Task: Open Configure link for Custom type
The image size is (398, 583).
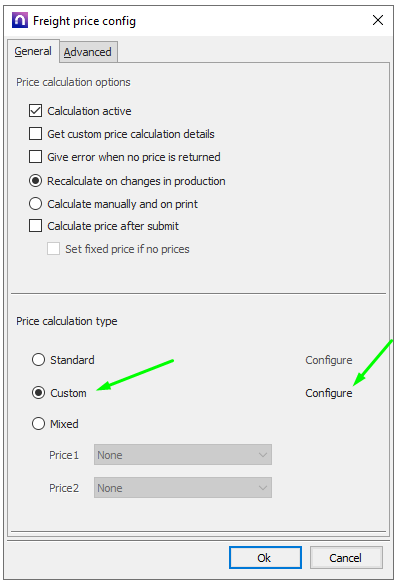Action: pos(328,393)
